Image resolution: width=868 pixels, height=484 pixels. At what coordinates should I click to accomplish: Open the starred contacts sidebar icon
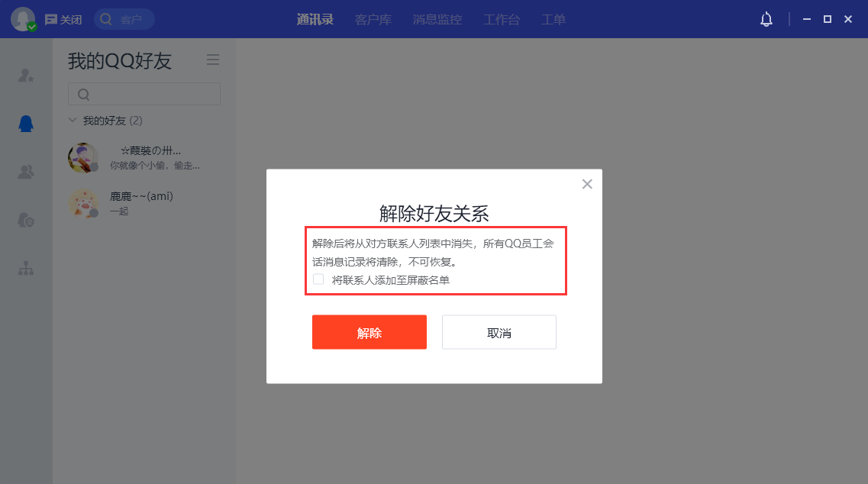coord(26,76)
